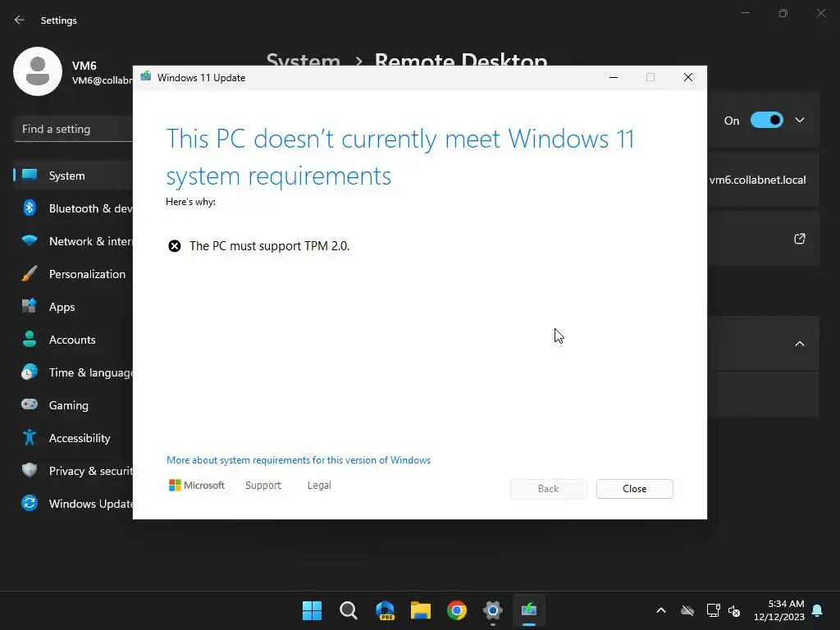Click the System breadcrumb in the Settings header

[x=304, y=59]
